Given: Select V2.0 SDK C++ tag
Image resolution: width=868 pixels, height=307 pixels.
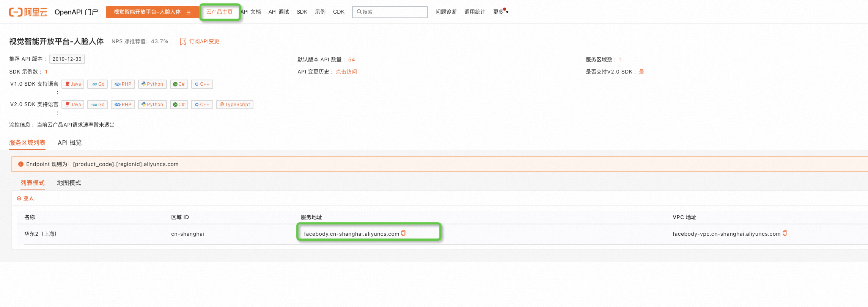Looking at the screenshot, I should click(x=202, y=105).
